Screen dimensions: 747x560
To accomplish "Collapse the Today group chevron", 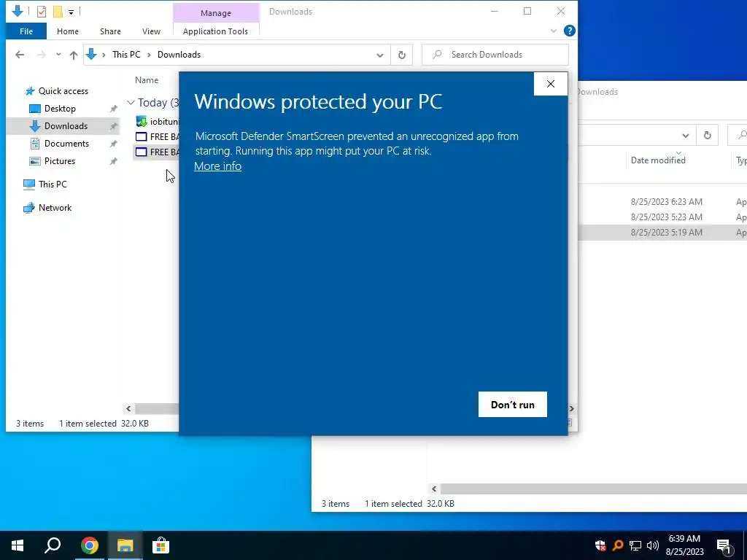I will [x=131, y=103].
